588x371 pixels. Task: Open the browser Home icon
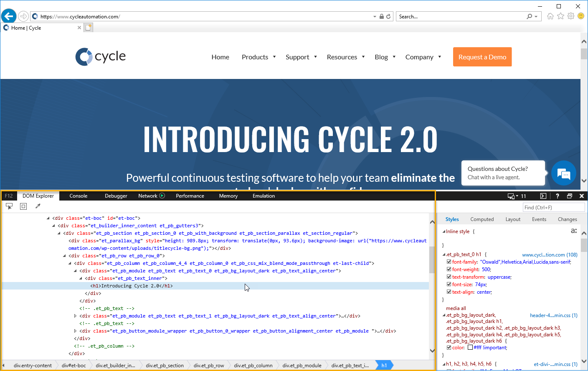point(550,16)
